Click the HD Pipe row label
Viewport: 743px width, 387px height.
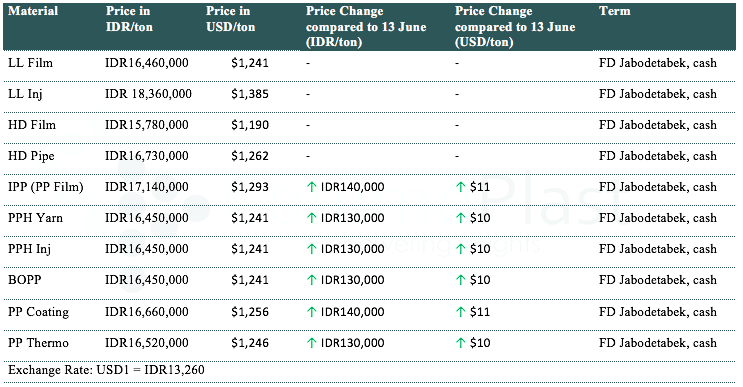31,156
